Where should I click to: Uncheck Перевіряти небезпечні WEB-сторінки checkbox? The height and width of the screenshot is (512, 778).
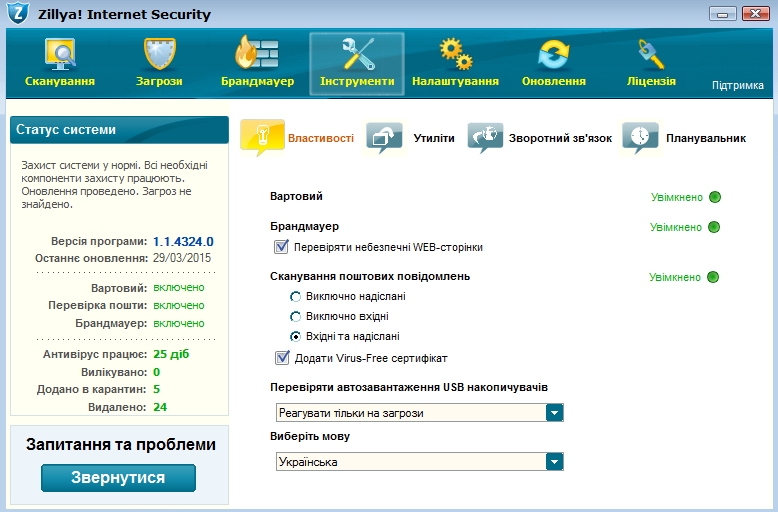(281, 246)
